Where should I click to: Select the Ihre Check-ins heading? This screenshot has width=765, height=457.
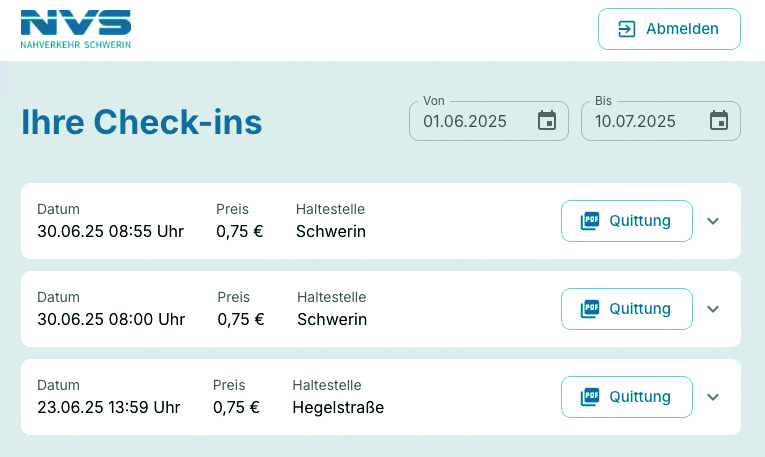tap(142, 122)
